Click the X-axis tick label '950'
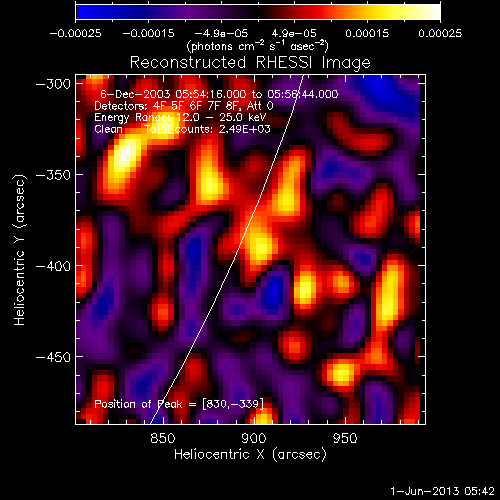The width and height of the screenshot is (500, 500). (345, 438)
